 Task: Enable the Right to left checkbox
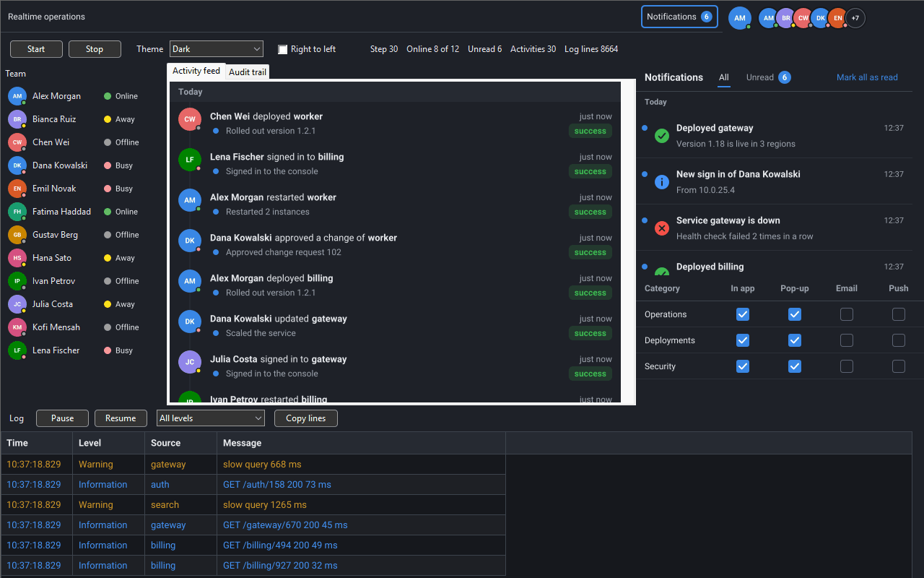tap(283, 49)
